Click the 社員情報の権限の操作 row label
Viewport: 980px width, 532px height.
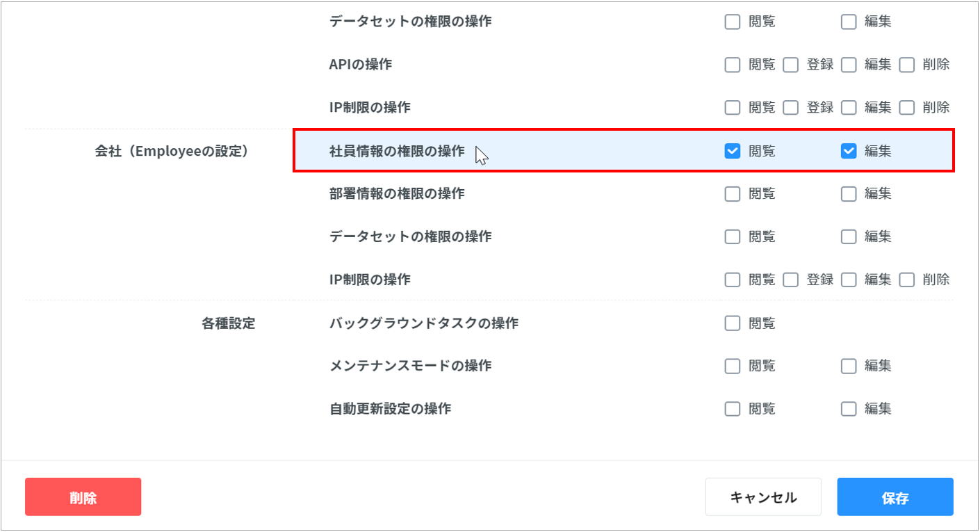pos(397,151)
